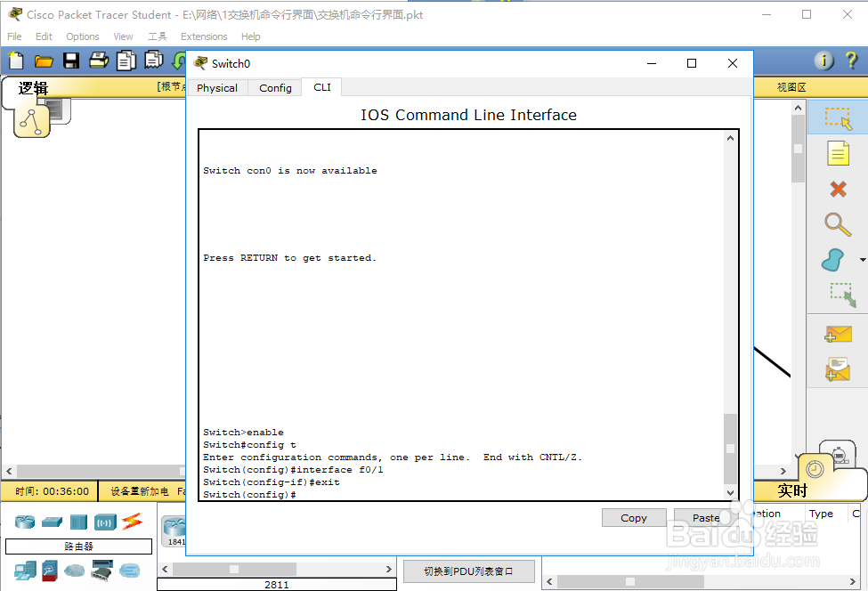Open the Edit menu
This screenshot has height=591, width=868.
point(44,36)
